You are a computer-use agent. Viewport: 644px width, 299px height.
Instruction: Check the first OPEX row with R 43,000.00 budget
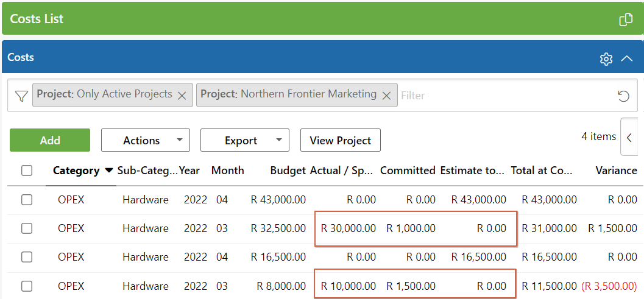pyautogui.click(x=27, y=200)
